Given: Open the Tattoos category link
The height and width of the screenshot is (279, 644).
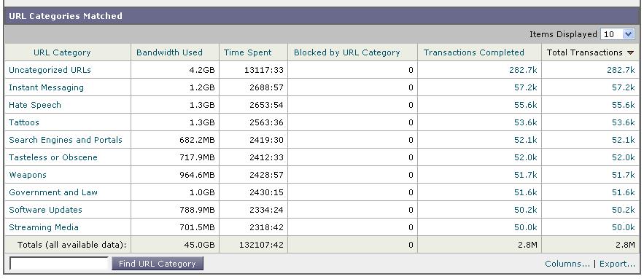Looking at the screenshot, I should [24, 122].
